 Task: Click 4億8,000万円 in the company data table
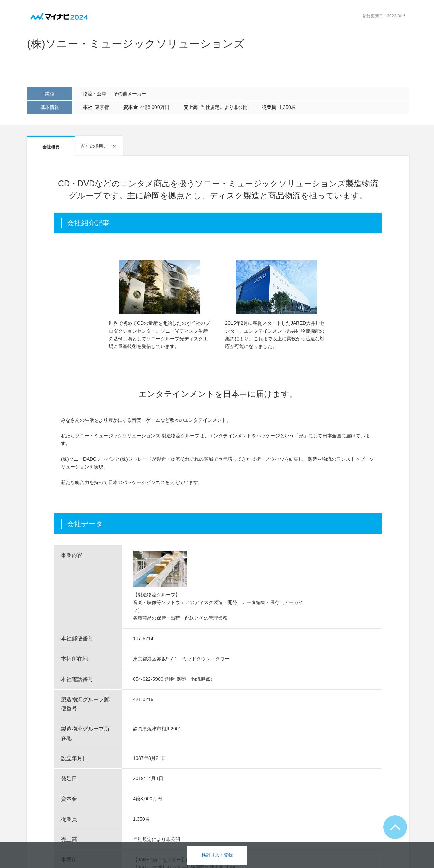click(147, 799)
